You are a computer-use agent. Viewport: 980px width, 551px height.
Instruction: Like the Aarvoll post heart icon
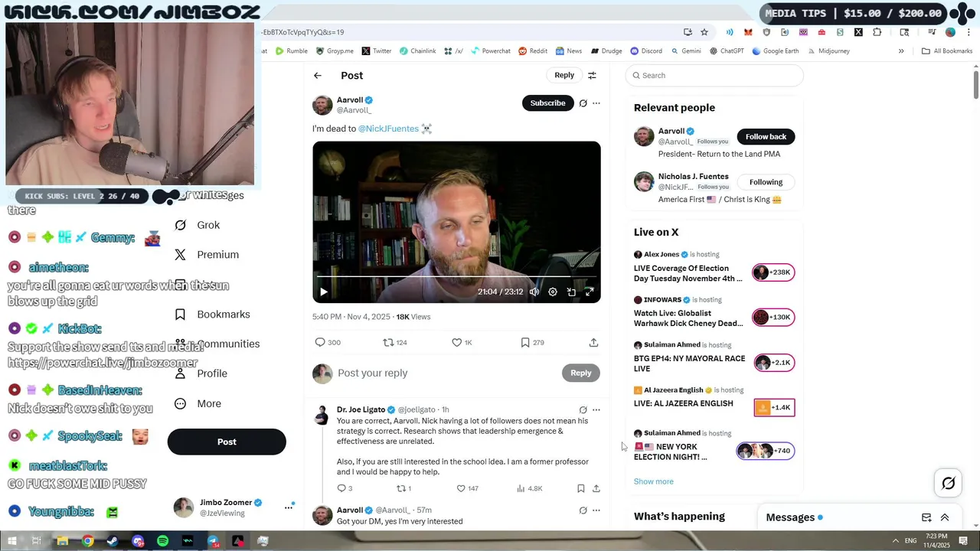[x=457, y=342]
